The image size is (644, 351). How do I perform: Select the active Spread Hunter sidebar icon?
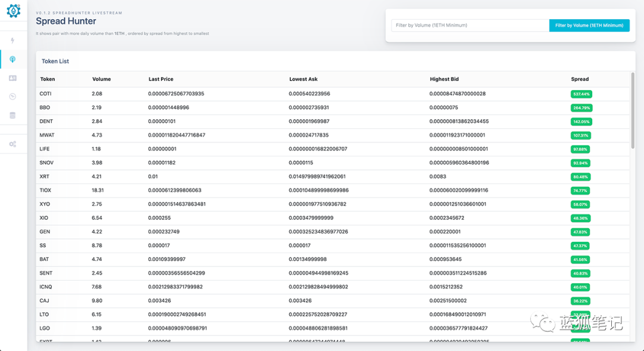[x=13, y=59]
